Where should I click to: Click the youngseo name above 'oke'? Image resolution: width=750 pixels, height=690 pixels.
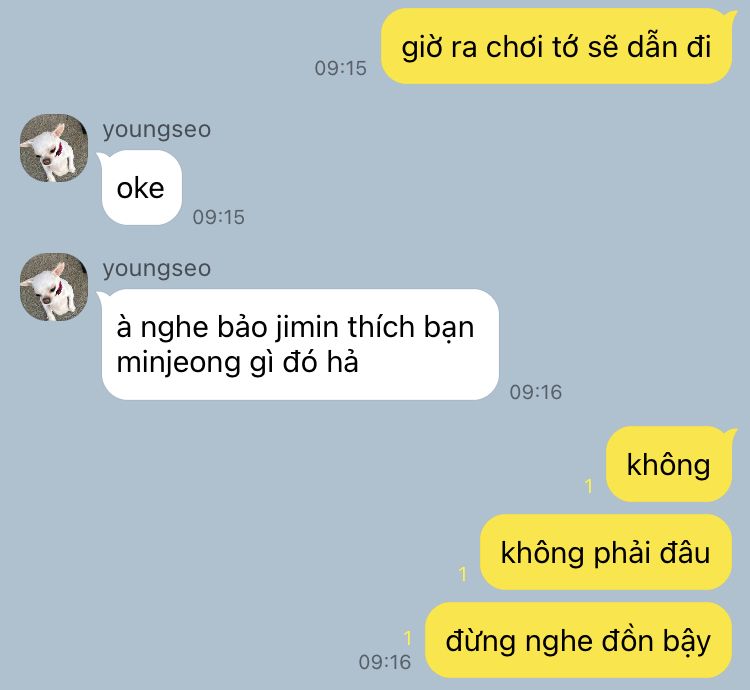click(157, 130)
